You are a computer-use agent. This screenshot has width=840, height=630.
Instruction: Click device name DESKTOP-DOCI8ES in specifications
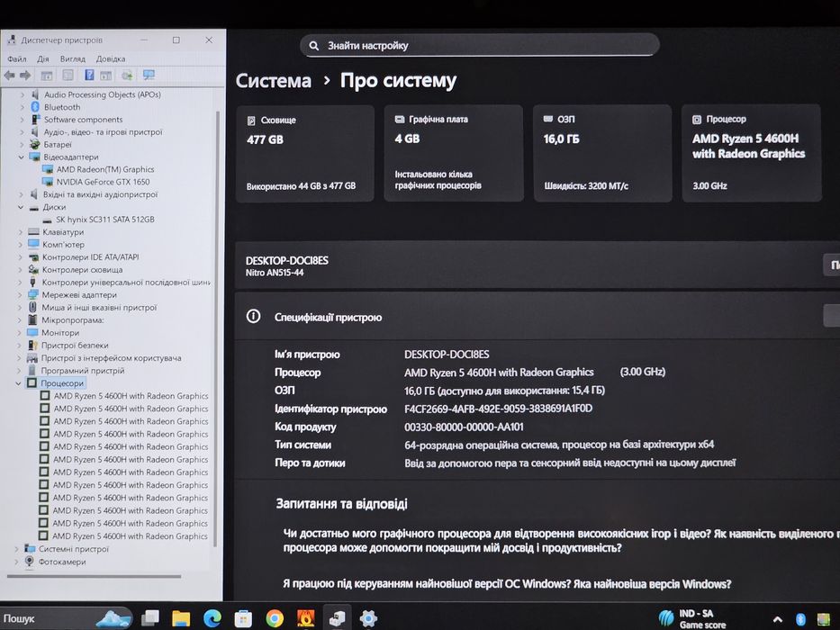pos(447,354)
